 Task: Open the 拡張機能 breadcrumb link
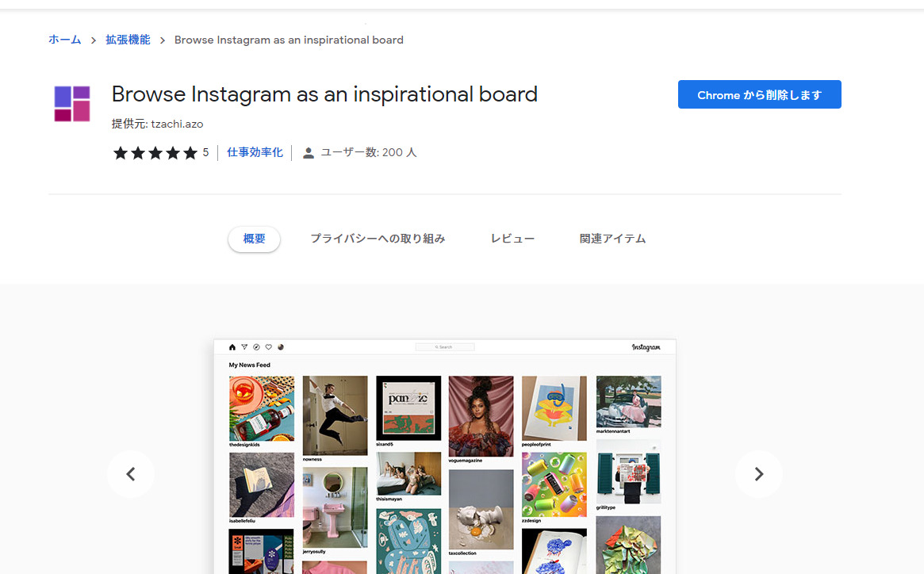tap(128, 40)
